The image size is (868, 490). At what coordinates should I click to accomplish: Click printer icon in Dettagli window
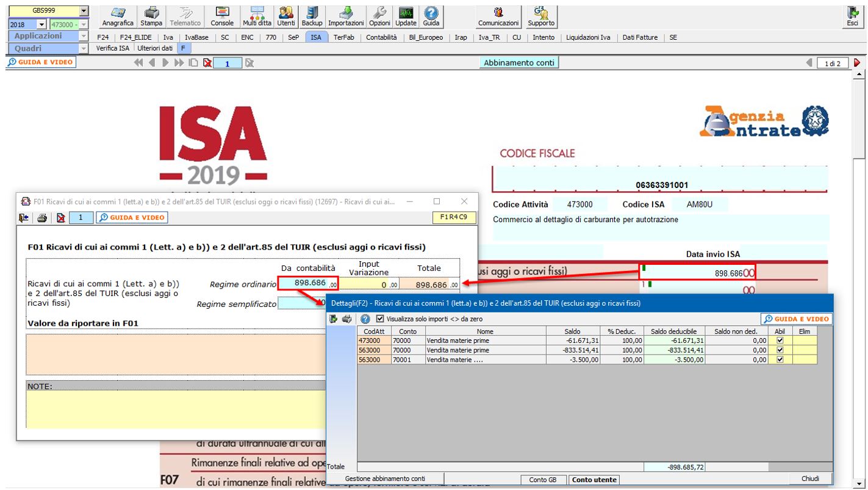point(346,319)
